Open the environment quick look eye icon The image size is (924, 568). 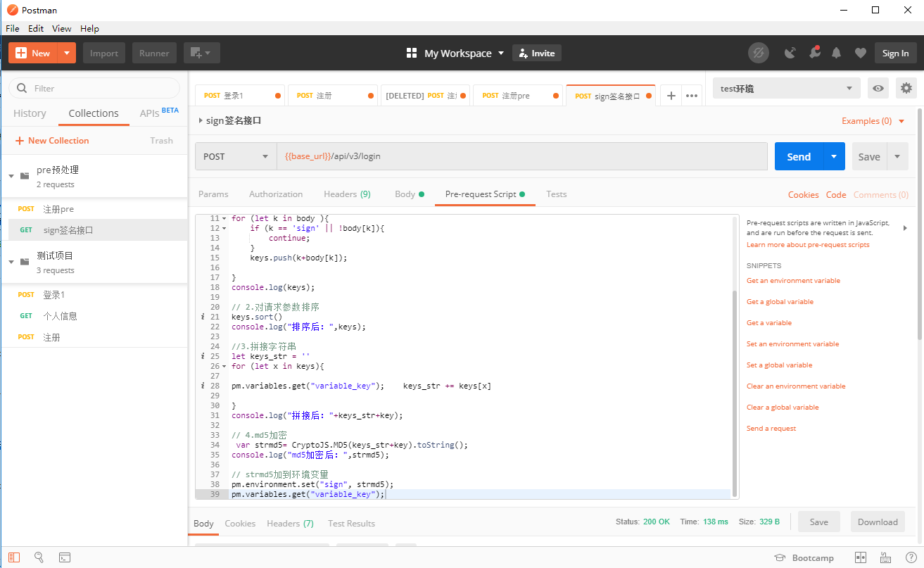pos(878,89)
